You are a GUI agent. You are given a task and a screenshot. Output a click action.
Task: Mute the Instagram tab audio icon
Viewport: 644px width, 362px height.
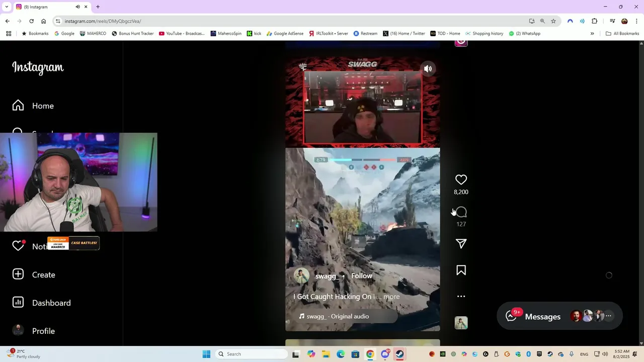pos(77,7)
